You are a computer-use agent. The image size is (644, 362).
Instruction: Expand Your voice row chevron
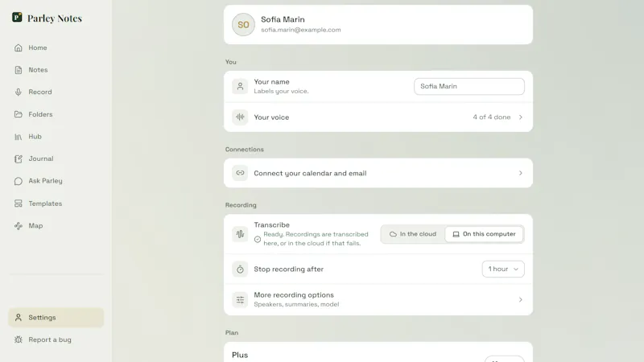(520, 117)
